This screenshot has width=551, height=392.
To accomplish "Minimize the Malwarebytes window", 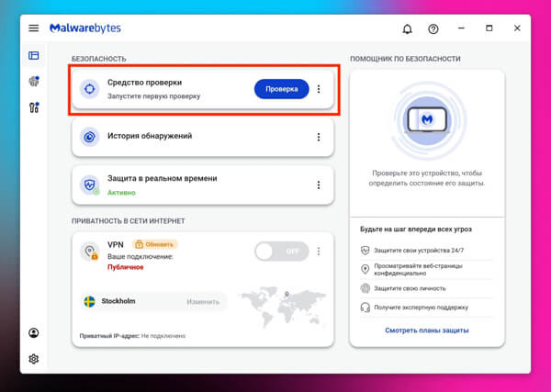I will [461, 28].
